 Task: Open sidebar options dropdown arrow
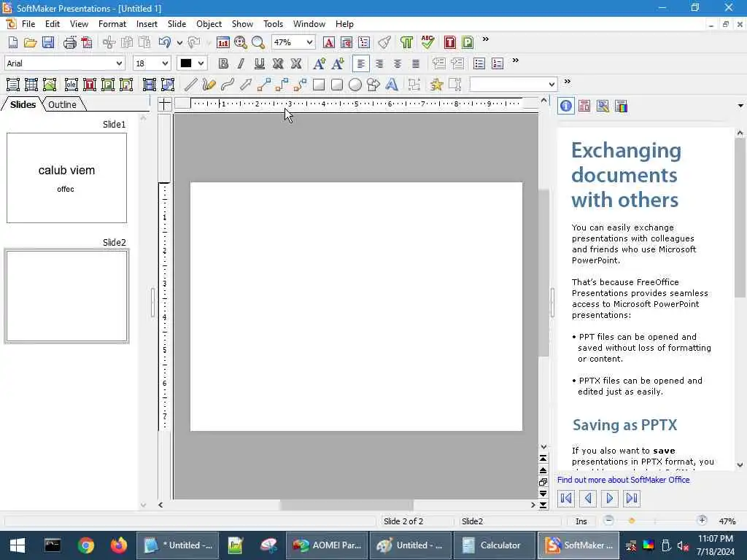pos(740,106)
